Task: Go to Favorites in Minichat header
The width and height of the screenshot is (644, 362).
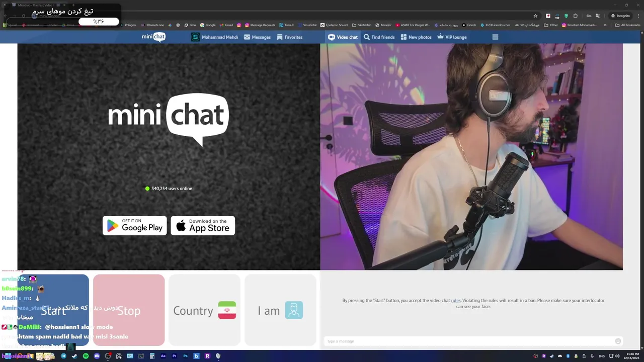Action: coord(289,37)
